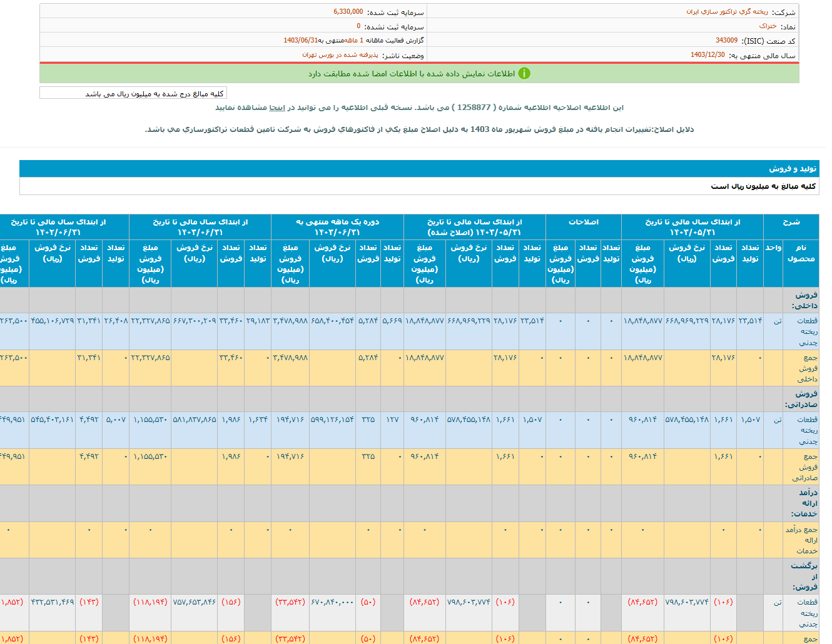Select the جمع فروش داخلی row label
832x644 pixels.
(x=807, y=368)
